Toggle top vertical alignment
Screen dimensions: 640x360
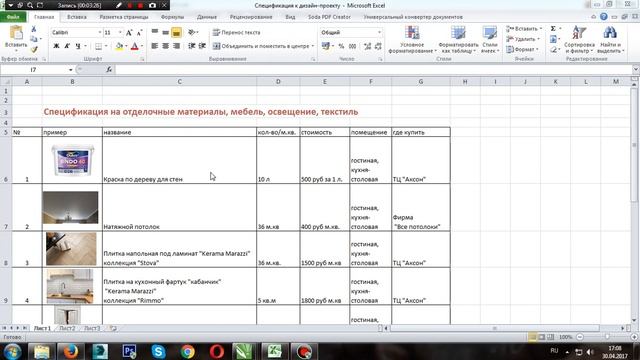155,32
